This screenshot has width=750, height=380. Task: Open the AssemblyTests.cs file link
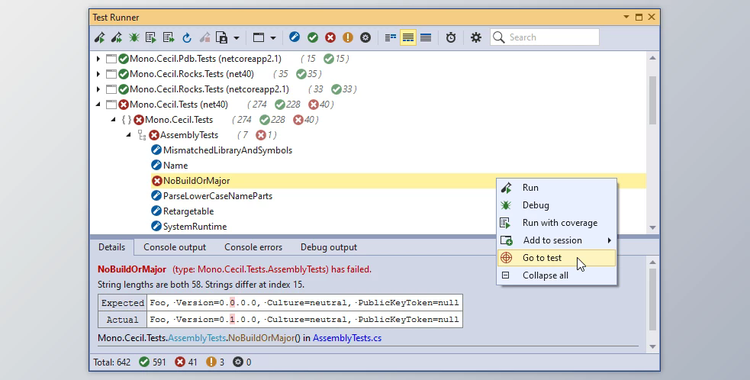[347, 338]
